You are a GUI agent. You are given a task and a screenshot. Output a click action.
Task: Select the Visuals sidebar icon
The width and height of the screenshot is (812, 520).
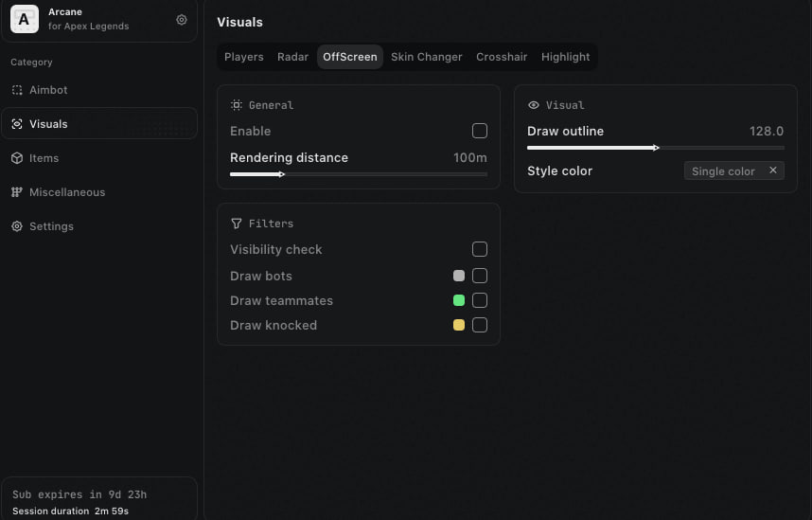pyautogui.click(x=17, y=124)
